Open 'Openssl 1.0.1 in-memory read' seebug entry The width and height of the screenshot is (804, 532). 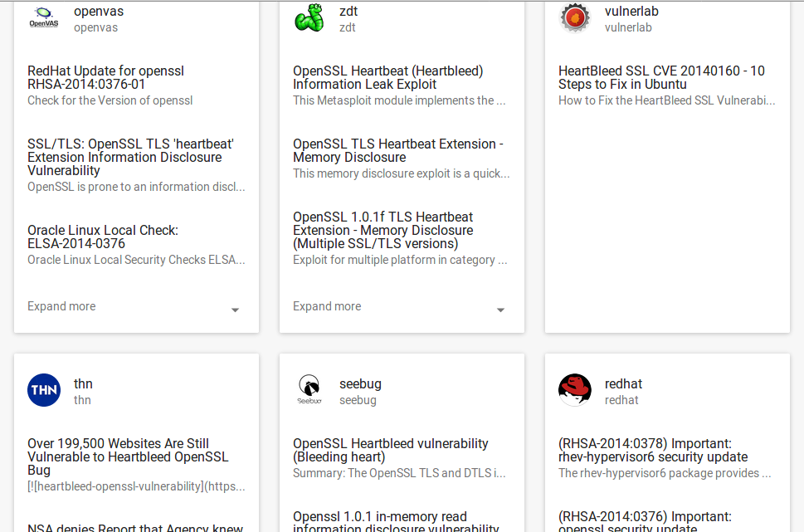396,521
